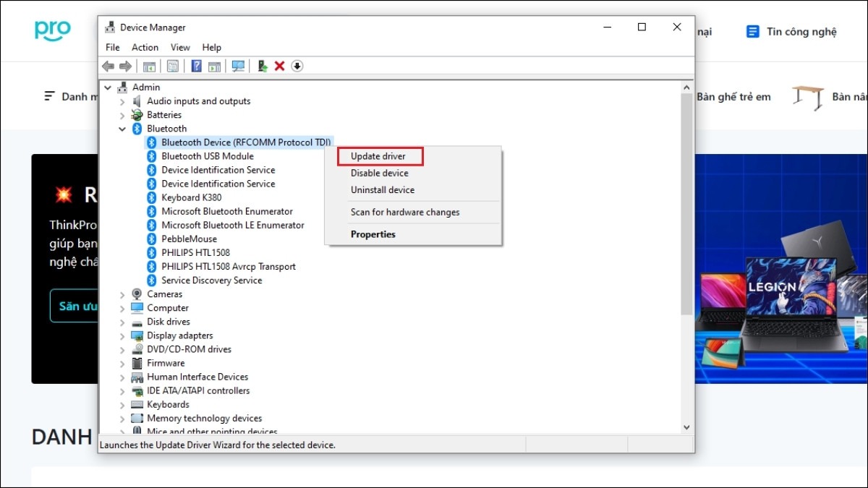Click the Properties sheet toolbar icon
Viewport: 868px width, 488px height.
[x=173, y=67]
